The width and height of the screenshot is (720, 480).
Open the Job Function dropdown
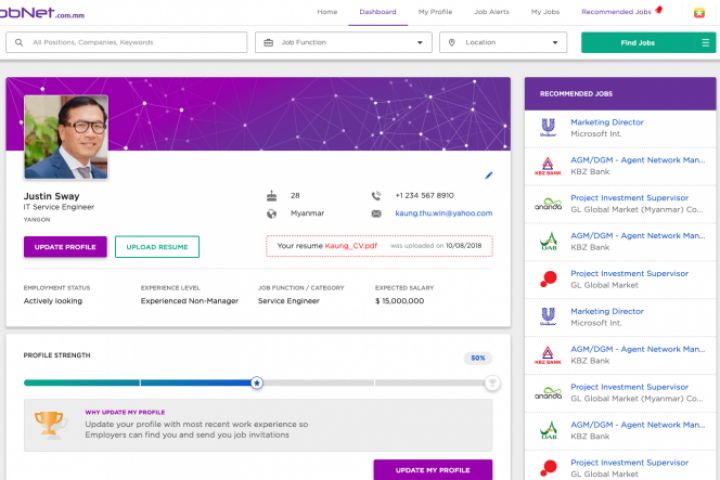tap(343, 42)
